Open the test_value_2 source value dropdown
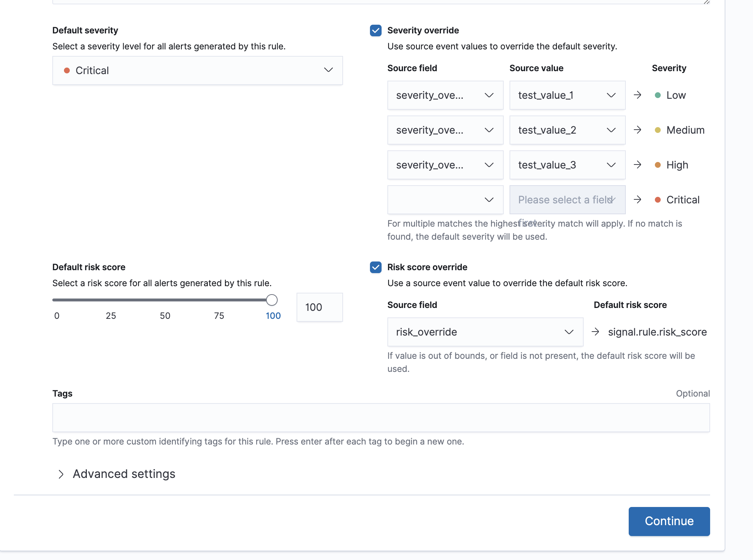Image resolution: width=753 pixels, height=560 pixels. coord(567,130)
